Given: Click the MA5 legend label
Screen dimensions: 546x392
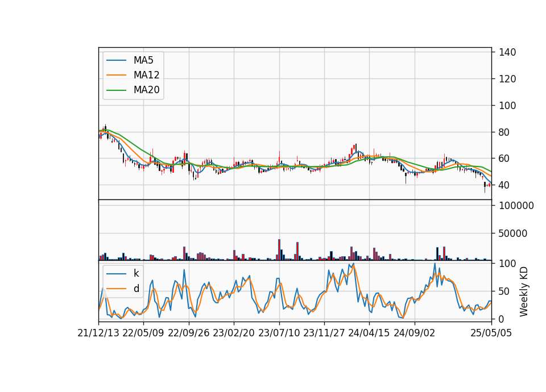Looking at the screenshot, I should [x=143, y=60].
